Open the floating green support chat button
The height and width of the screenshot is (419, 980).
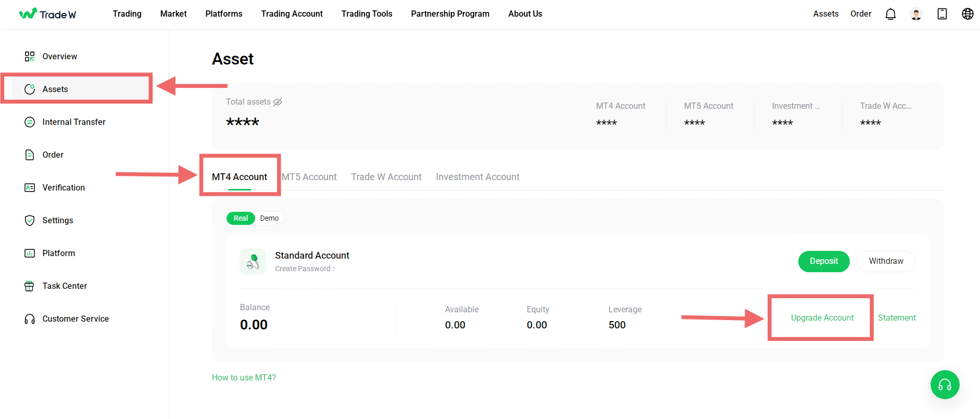coord(945,385)
